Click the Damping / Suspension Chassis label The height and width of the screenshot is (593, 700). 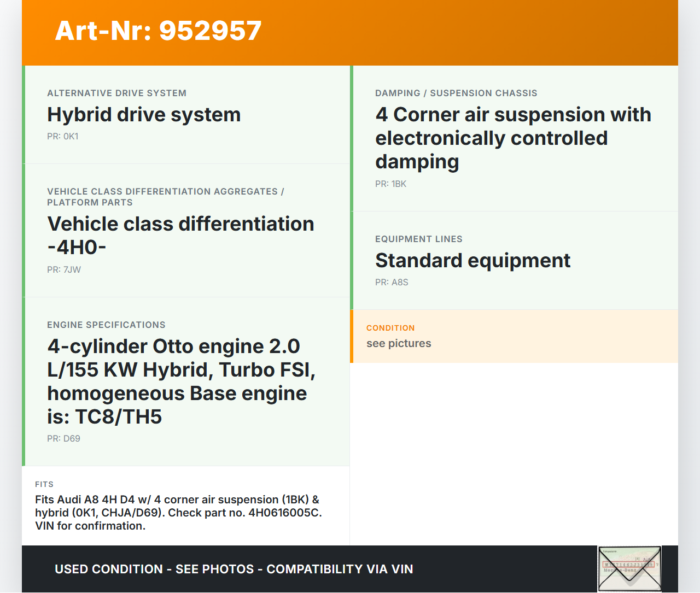pos(456,93)
